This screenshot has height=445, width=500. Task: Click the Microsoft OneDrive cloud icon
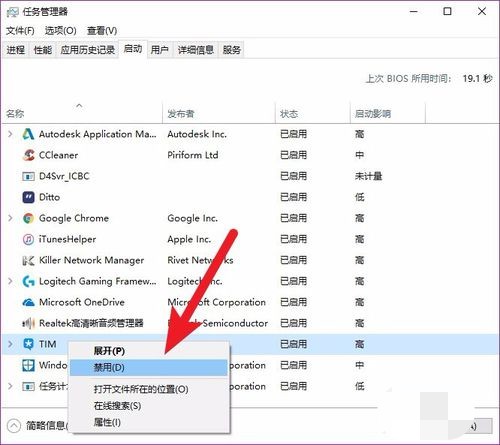coord(28,302)
